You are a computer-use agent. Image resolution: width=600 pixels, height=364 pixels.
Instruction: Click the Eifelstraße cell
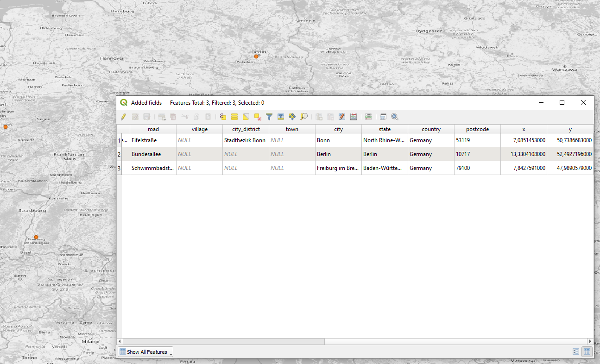(x=153, y=140)
